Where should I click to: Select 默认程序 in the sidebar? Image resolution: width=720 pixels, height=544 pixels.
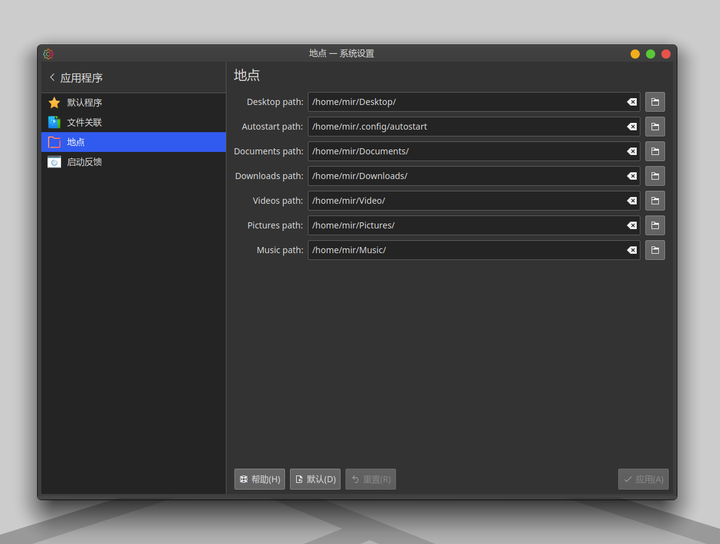[x=134, y=102]
